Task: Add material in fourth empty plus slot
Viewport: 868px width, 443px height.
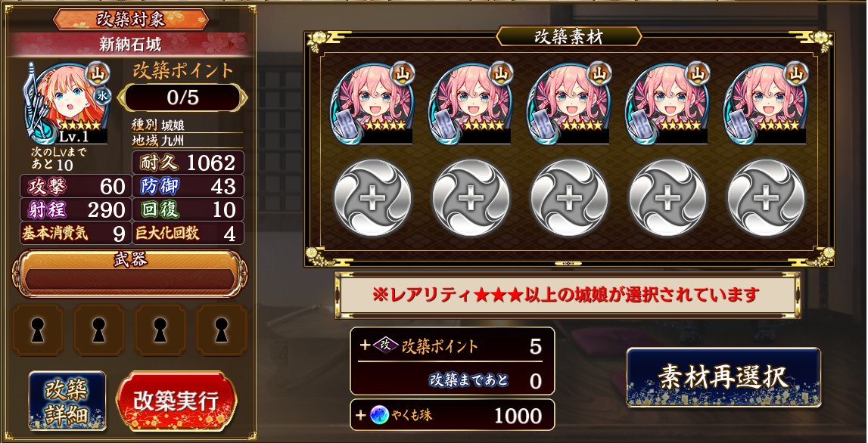Action: coord(668,198)
